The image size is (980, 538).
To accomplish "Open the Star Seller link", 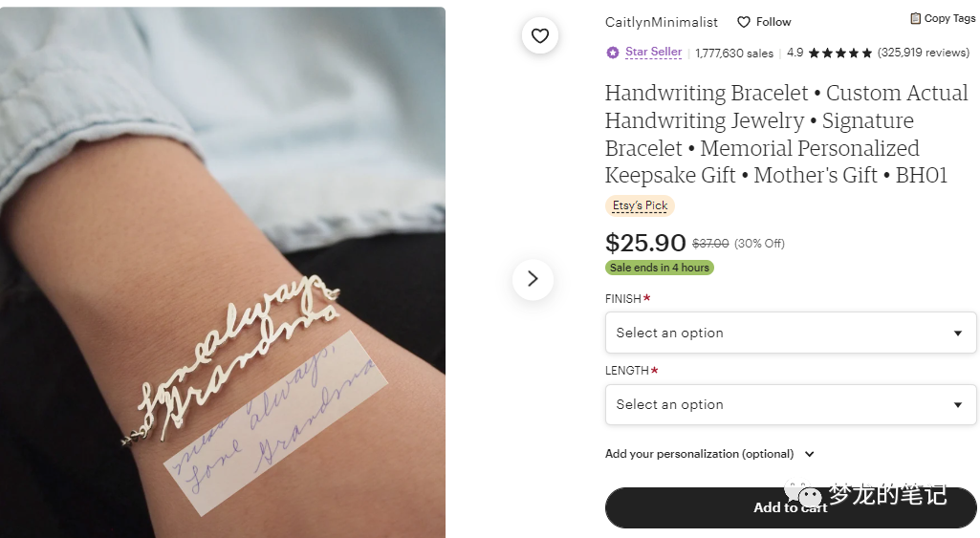I will [653, 52].
